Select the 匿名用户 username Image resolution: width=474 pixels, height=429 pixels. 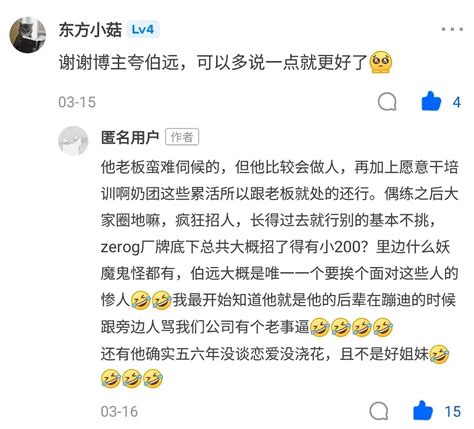(x=130, y=137)
